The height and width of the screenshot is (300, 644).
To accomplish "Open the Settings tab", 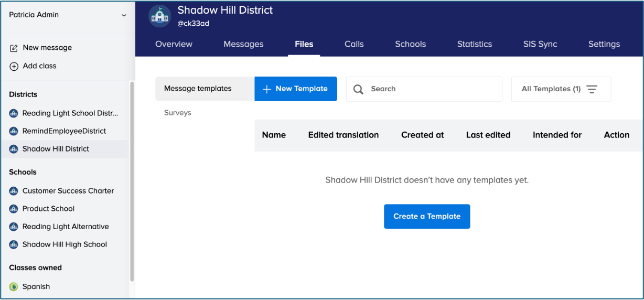I will click(x=604, y=44).
